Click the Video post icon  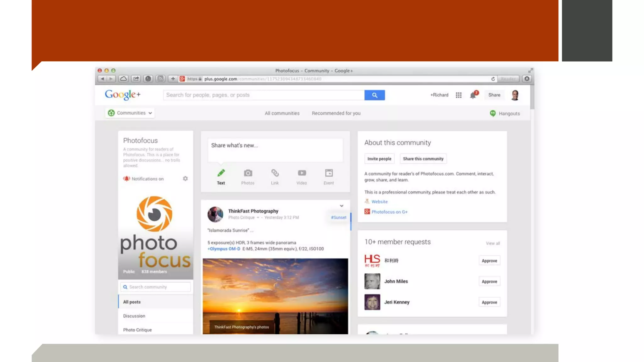(x=302, y=173)
